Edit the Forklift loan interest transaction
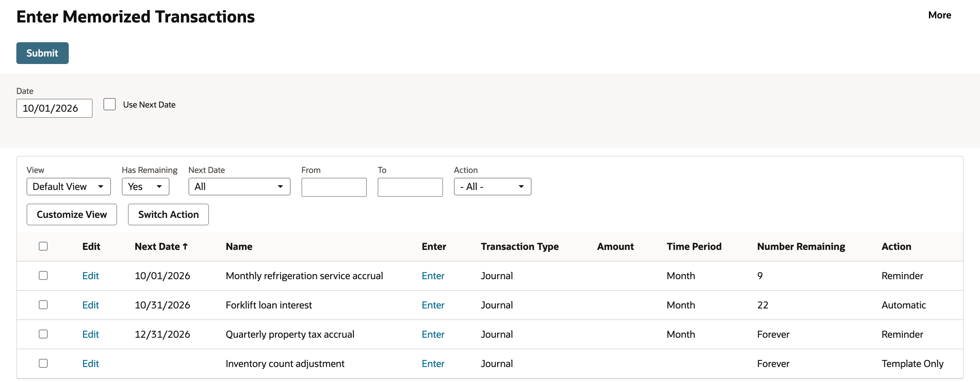Viewport: 980px width, 382px height. pos(91,305)
